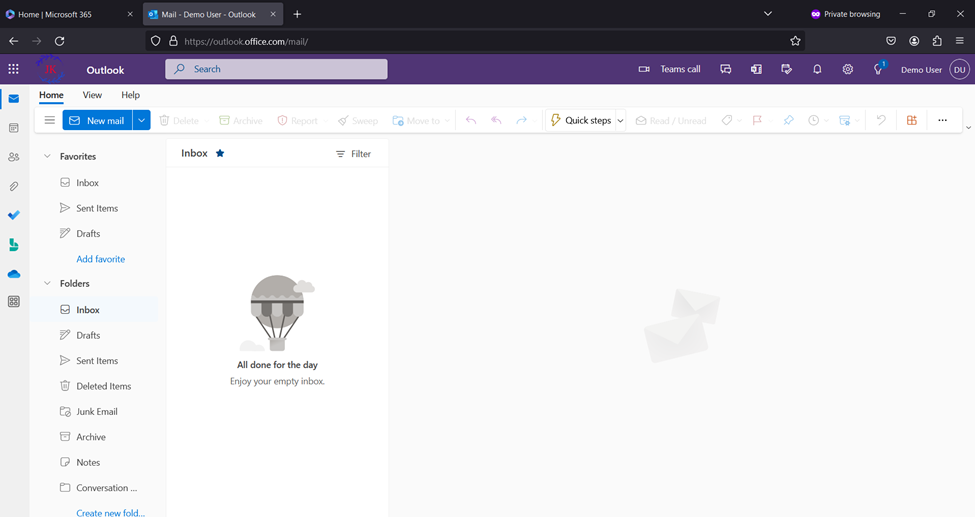Expand ribbon options chevron at far right

pos(968,128)
